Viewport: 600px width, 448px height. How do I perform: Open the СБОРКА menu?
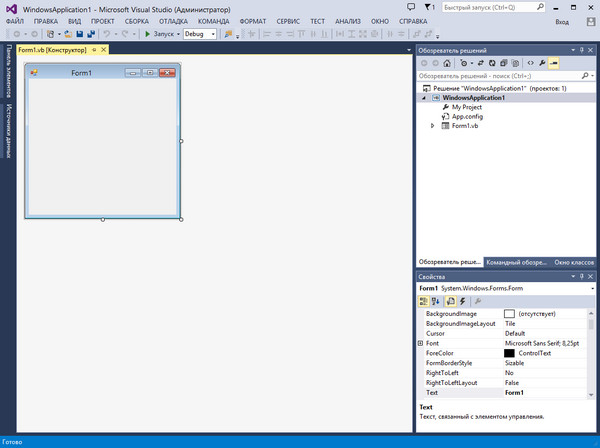coord(137,21)
